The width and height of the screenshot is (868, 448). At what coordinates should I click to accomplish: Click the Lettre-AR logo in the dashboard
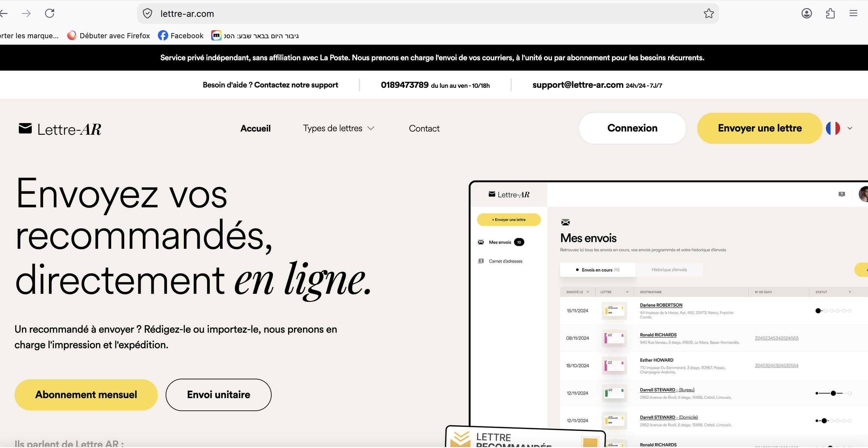click(509, 195)
